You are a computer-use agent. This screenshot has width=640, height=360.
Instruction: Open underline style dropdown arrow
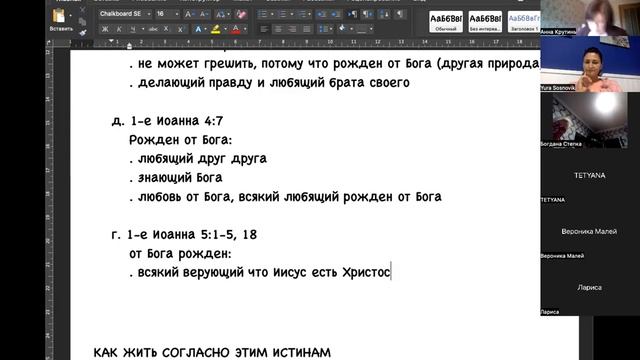pyautogui.click(x=143, y=29)
